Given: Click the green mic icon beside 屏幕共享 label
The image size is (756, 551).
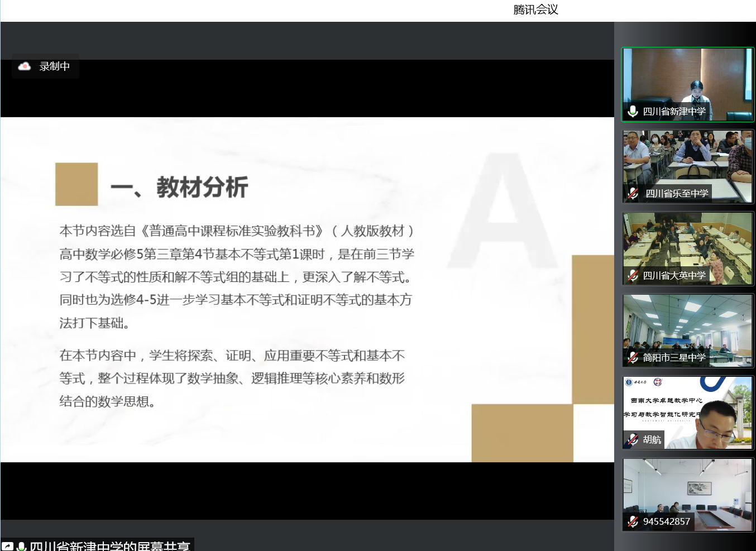Looking at the screenshot, I should coord(21,547).
